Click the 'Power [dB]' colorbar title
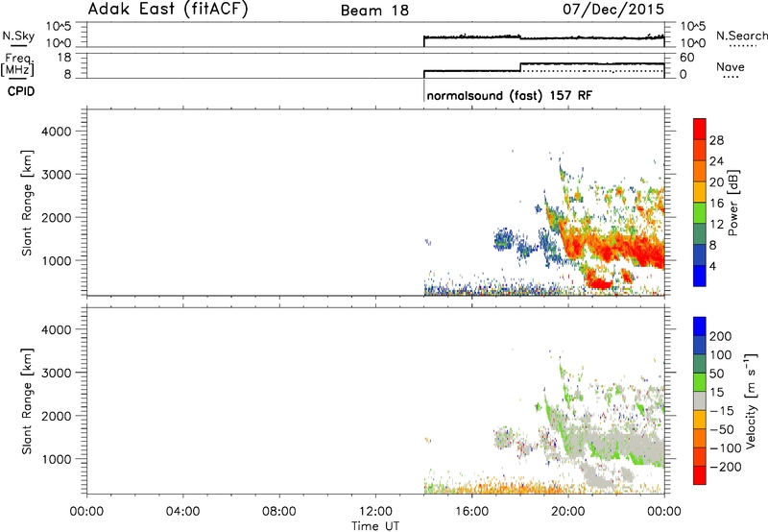 coord(733,203)
